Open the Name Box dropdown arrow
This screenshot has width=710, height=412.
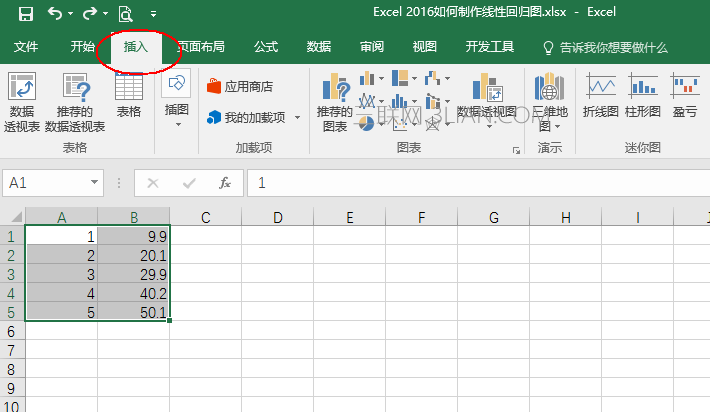95,183
